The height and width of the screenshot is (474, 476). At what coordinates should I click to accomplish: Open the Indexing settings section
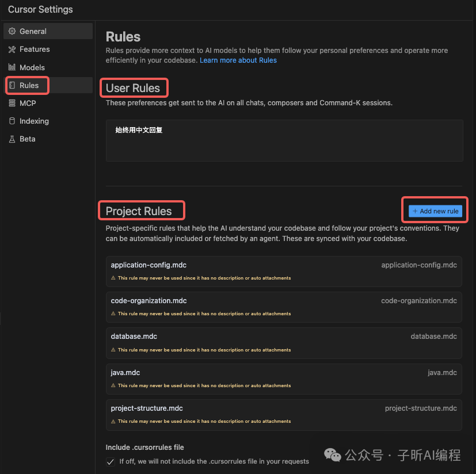coord(48,121)
